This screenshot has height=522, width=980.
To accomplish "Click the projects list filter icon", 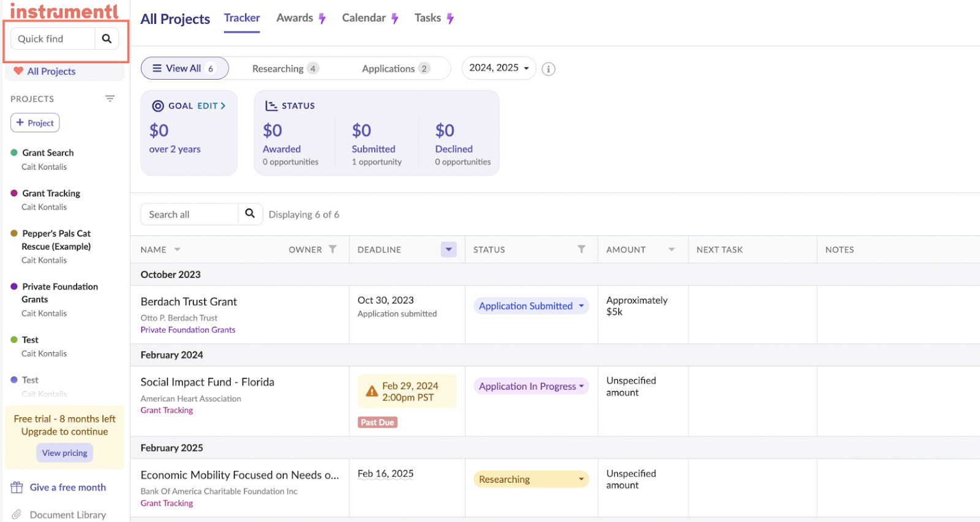I will coord(110,99).
